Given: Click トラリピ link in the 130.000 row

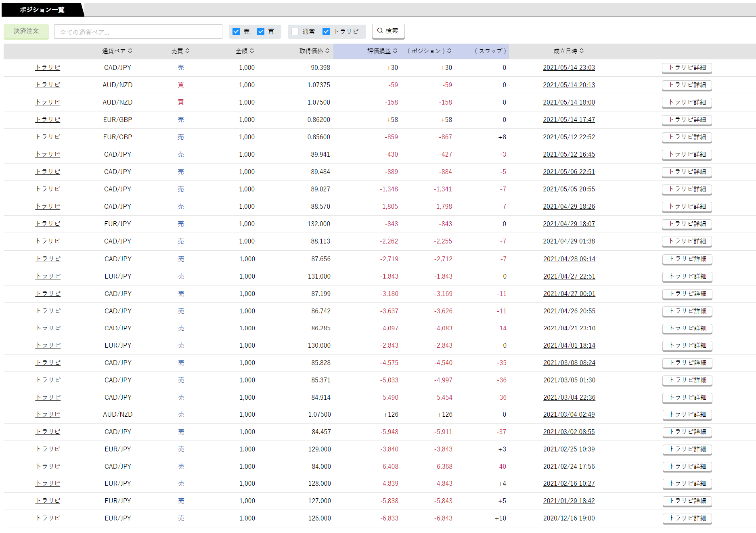Looking at the screenshot, I should click(48, 346).
